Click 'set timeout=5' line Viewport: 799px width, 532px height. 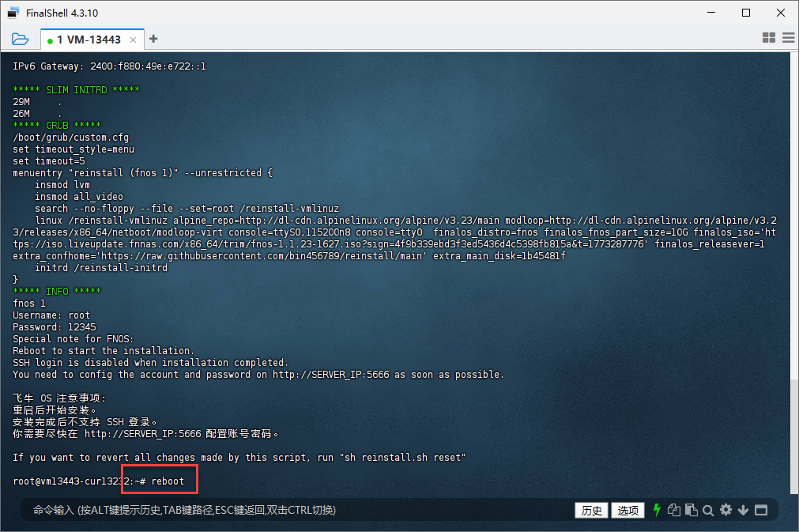[x=49, y=161]
